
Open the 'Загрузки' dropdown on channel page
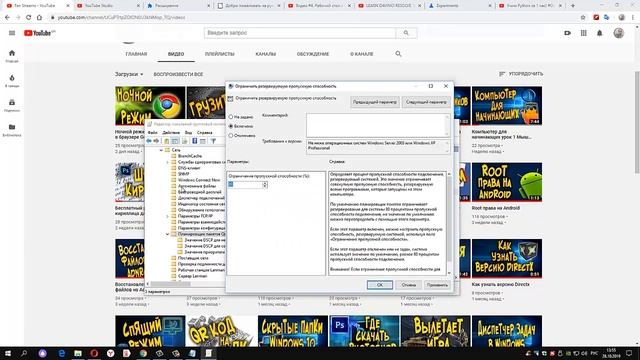click(129, 74)
